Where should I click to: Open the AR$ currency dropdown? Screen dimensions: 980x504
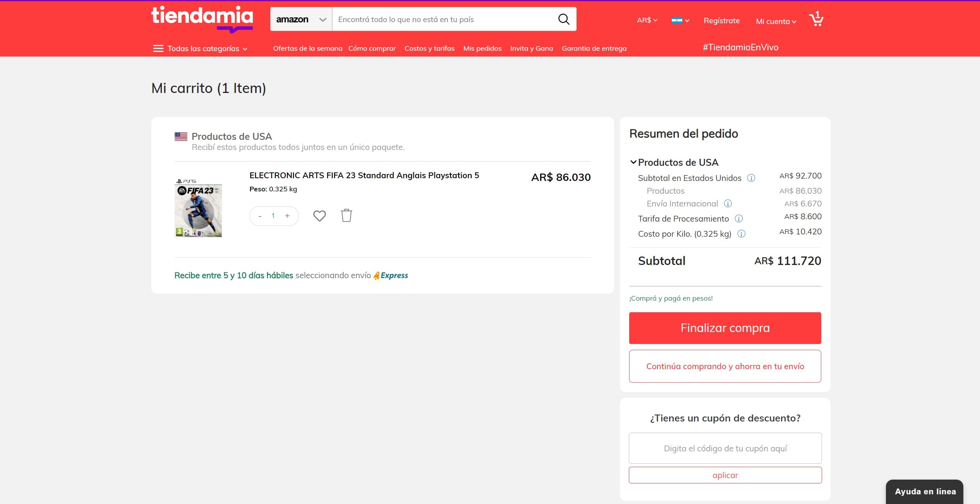pos(646,20)
